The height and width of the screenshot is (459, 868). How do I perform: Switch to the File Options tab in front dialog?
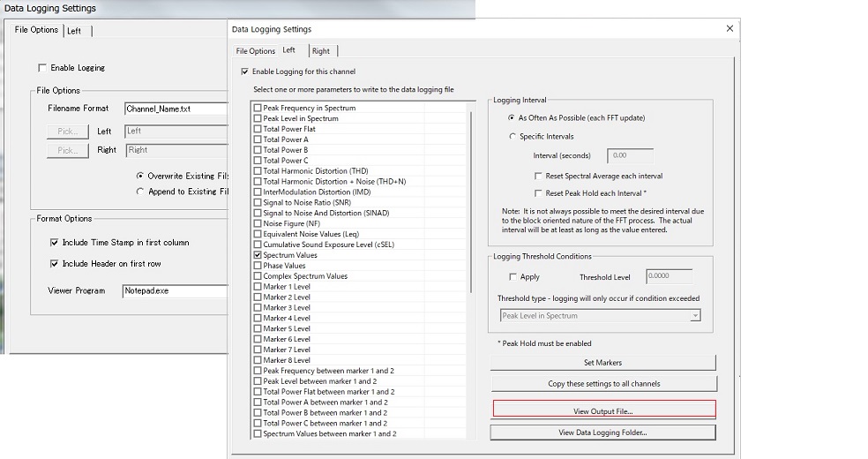[255, 51]
